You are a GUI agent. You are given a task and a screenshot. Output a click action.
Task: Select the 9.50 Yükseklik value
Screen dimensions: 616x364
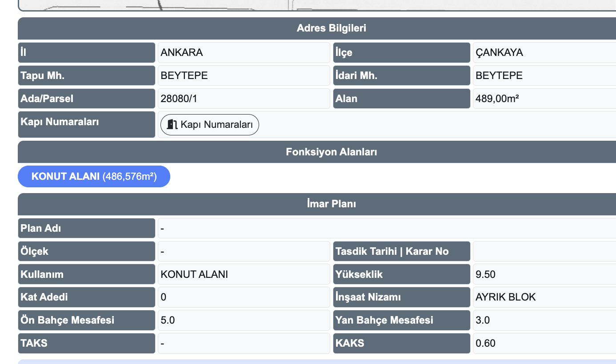tap(544, 274)
